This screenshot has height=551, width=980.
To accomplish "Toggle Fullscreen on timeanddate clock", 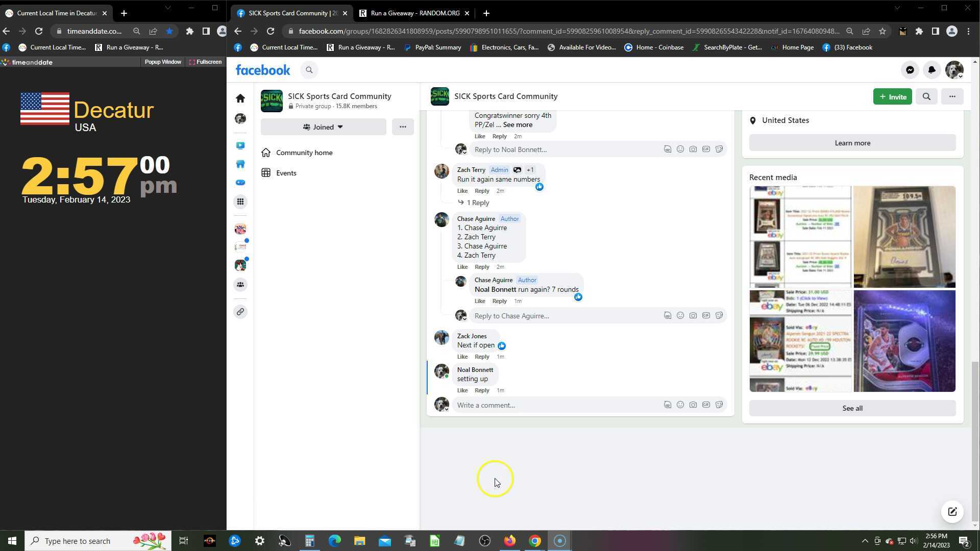I will click(205, 62).
